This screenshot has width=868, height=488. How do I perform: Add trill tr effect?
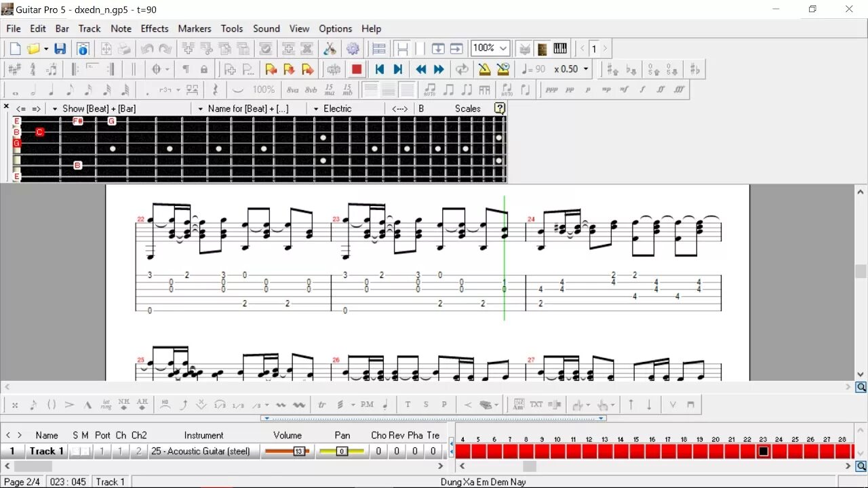tap(322, 405)
